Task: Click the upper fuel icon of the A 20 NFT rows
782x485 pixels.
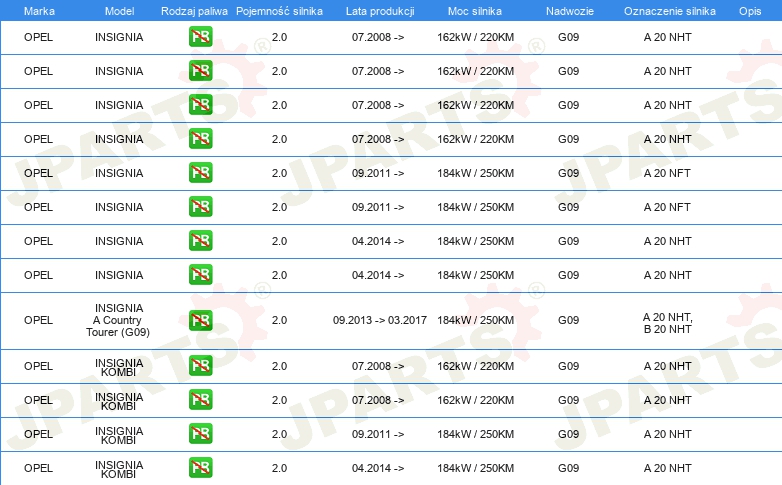Action: 200,173
